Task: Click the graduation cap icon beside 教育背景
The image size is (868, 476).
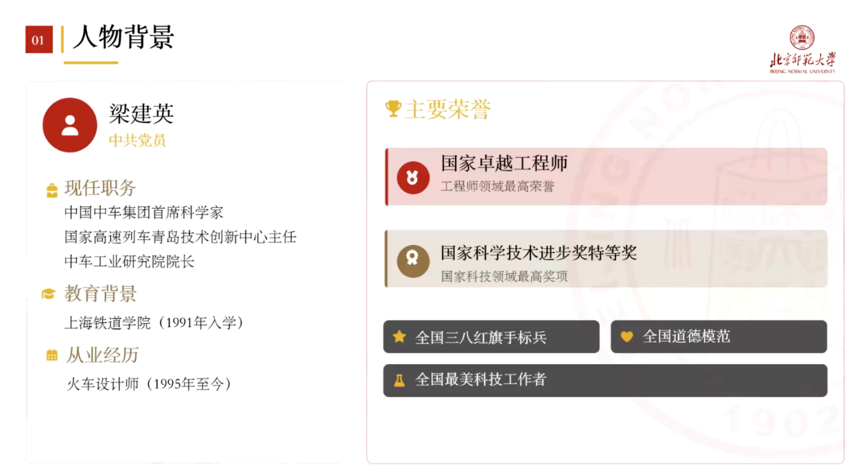Action: tap(48, 294)
